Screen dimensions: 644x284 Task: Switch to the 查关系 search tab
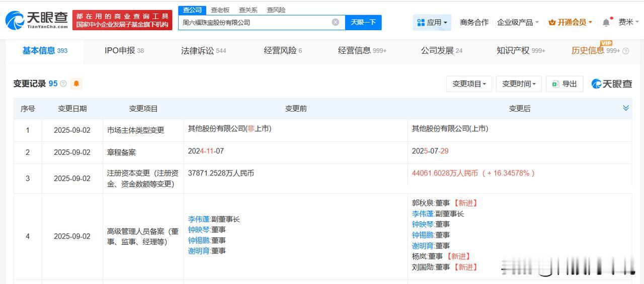pyautogui.click(x=248, y=10)
